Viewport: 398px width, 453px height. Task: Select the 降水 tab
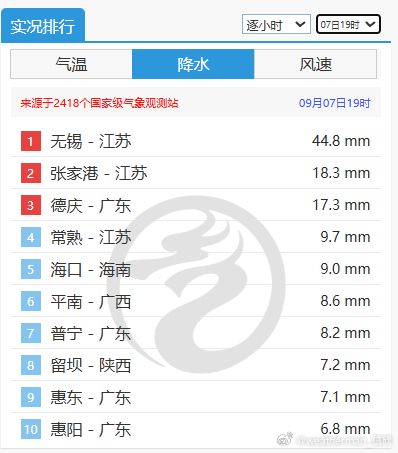[193, 64]
